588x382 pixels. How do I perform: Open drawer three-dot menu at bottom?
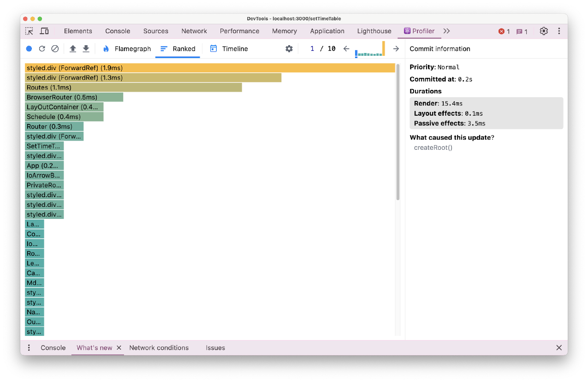29,348
